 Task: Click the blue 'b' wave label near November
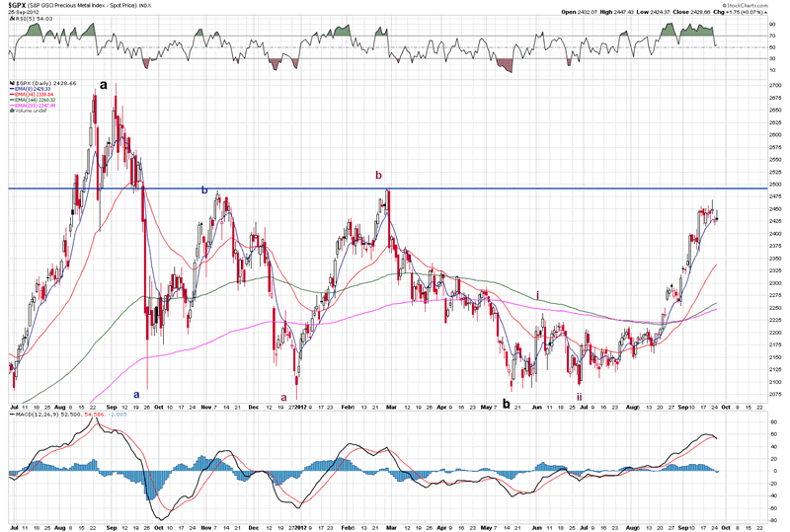204,189
